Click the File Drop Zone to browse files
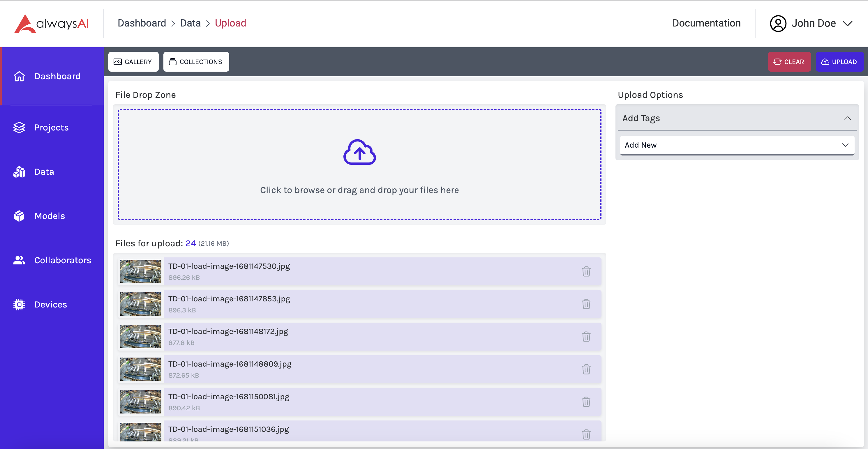868x449 pixels. [x=359, y=165]
